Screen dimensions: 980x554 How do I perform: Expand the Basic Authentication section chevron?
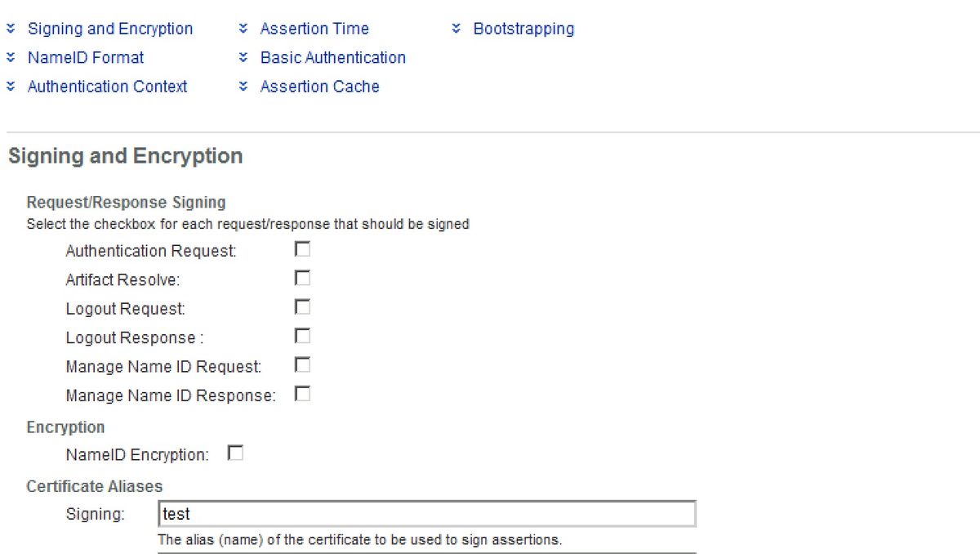243,57
